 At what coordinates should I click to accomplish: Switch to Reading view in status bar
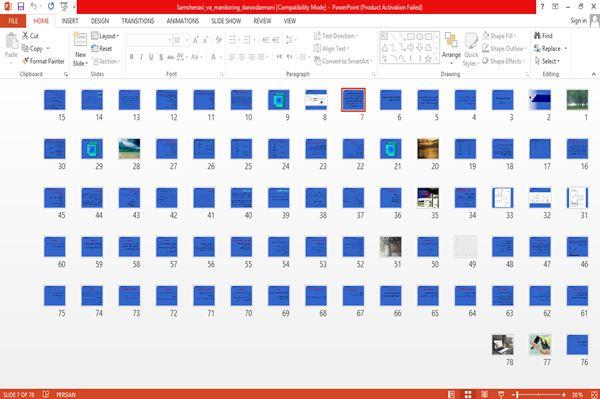484,394
